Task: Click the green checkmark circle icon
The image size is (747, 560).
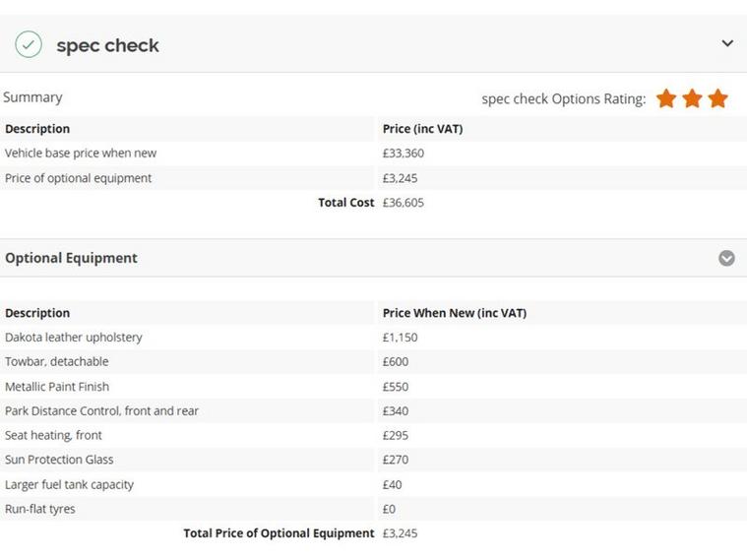Action: (29, 44)
